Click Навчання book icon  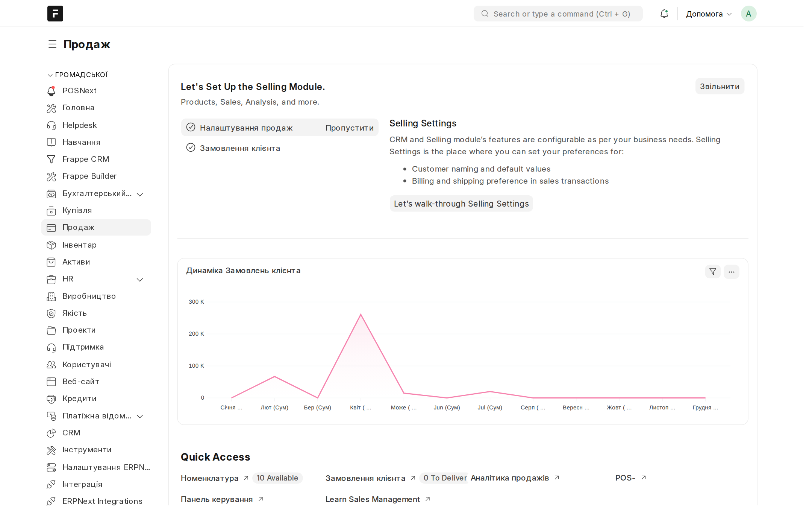(52, 142)
